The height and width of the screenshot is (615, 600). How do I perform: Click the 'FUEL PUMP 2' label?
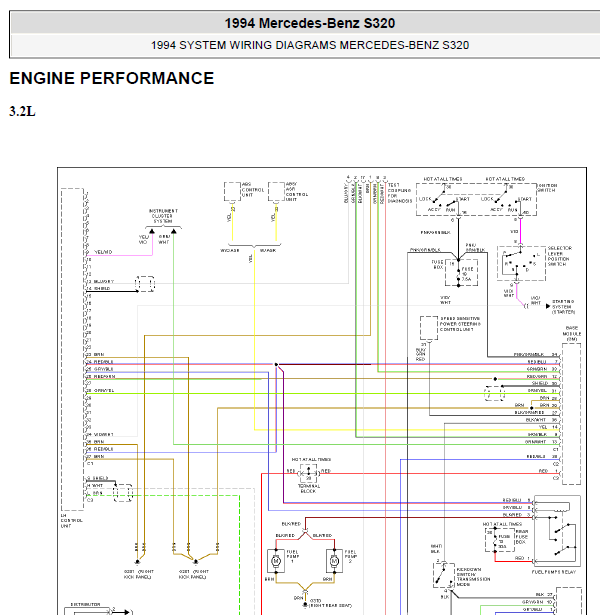pos(351,556)
